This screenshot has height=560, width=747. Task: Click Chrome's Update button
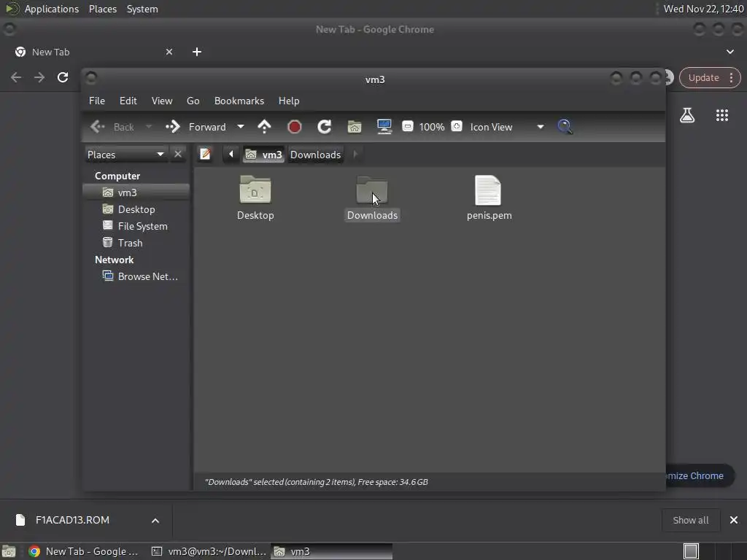pyautogui.click(x=703, y=77)
